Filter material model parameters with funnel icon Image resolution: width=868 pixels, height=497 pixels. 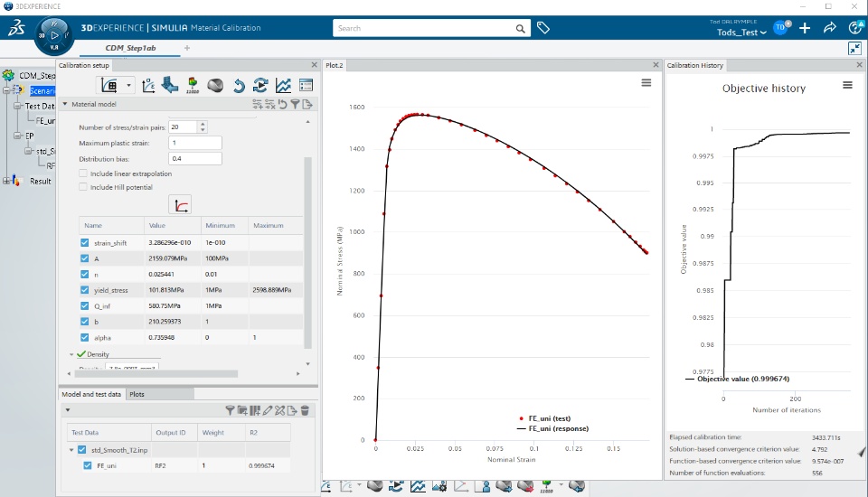(295, 104)
